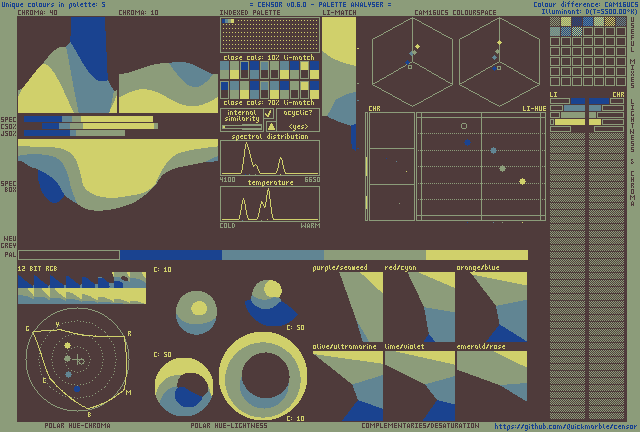Open the purple/seaweed complementaries thumbnail
640x432 pixels.
348,307
